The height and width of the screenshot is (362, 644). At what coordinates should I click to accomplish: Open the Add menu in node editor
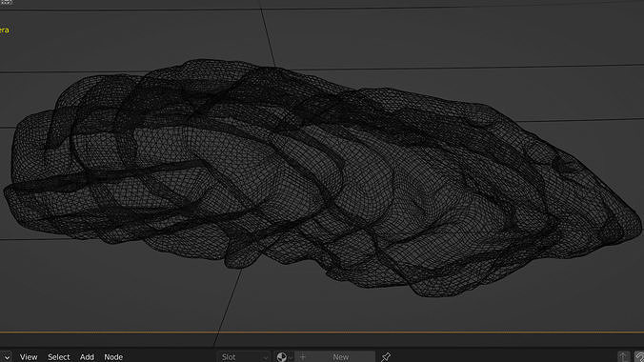click(x=87, y=356)
